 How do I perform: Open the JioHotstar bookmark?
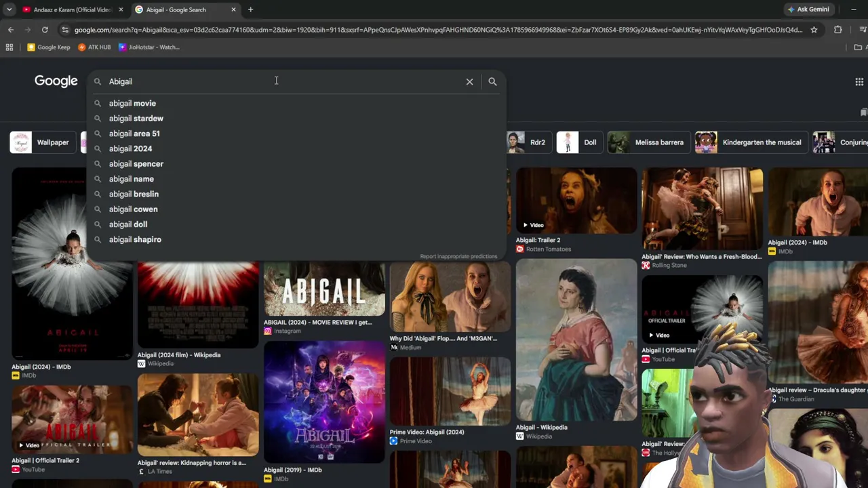coord(149,47)
